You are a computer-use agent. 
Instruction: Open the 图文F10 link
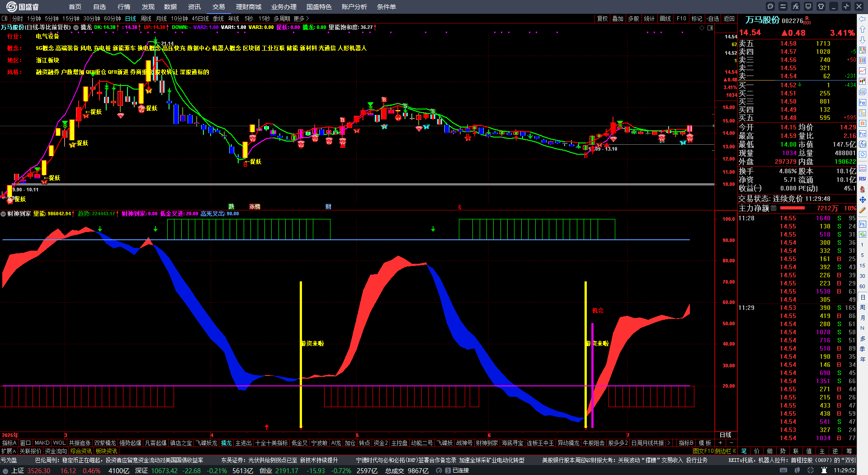(x=703, y=451)
